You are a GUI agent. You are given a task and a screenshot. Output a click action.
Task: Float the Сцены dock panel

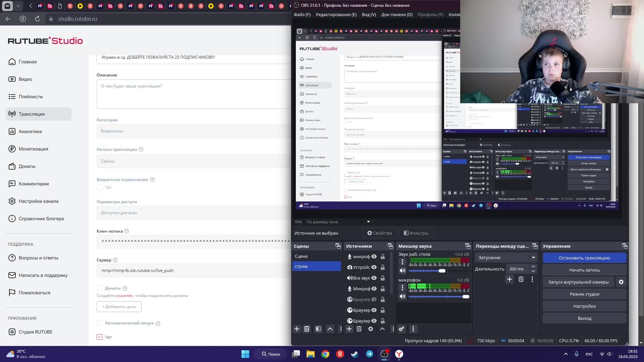coord(338,246)
